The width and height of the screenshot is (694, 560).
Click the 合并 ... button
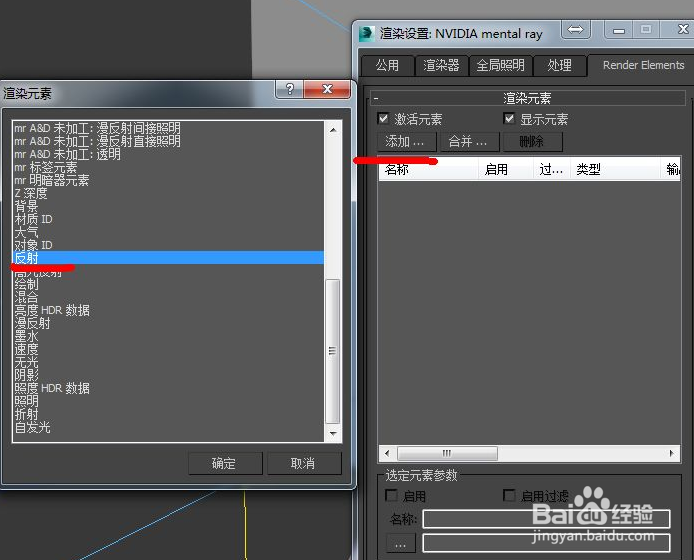tap(470, 142)
